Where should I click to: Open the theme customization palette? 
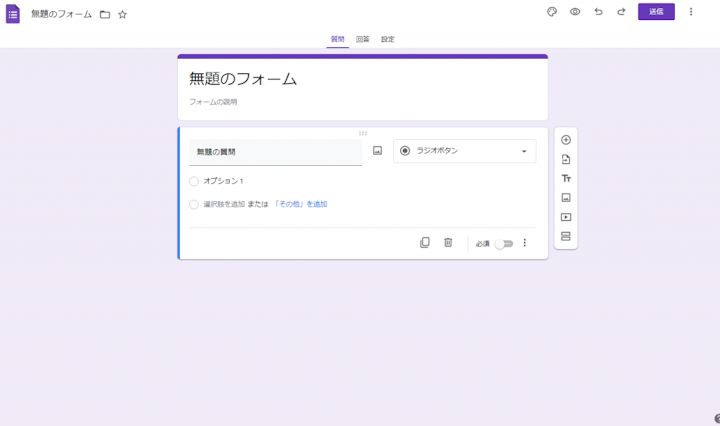pyautogui.click(x=551, y=12)
